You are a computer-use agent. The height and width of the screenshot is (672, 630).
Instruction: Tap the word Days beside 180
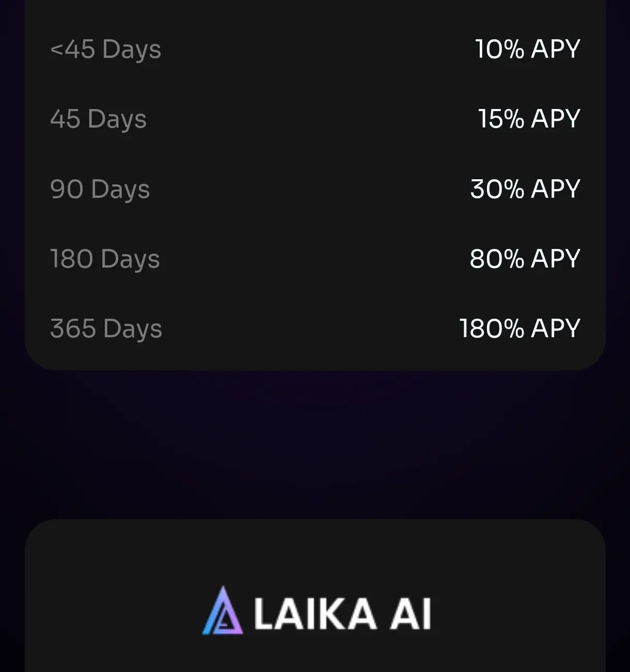(131, 259)
